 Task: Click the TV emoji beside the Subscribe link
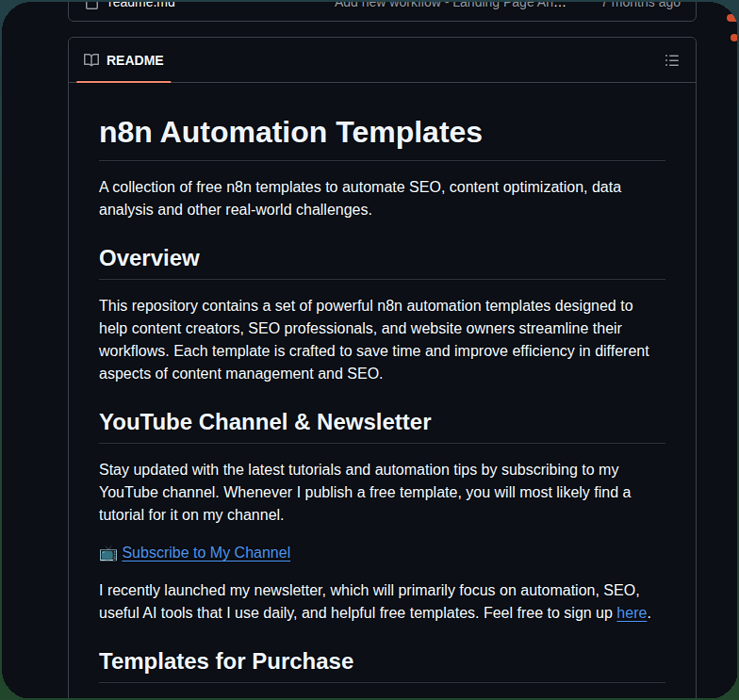pyautogui.click(x=108, y=553)
